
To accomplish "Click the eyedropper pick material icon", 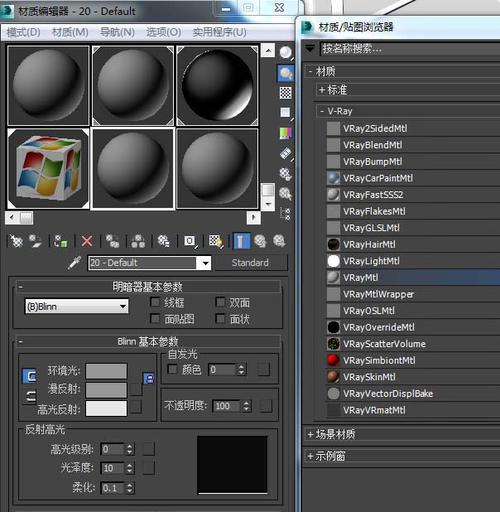I will pyautogui.click(x=74, y=263).
